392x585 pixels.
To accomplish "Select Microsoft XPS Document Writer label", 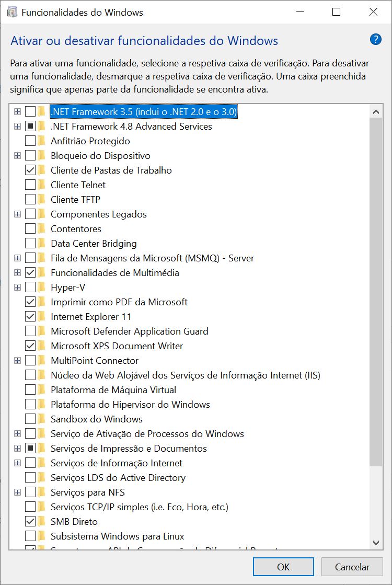I will click(x=117, y=346).
